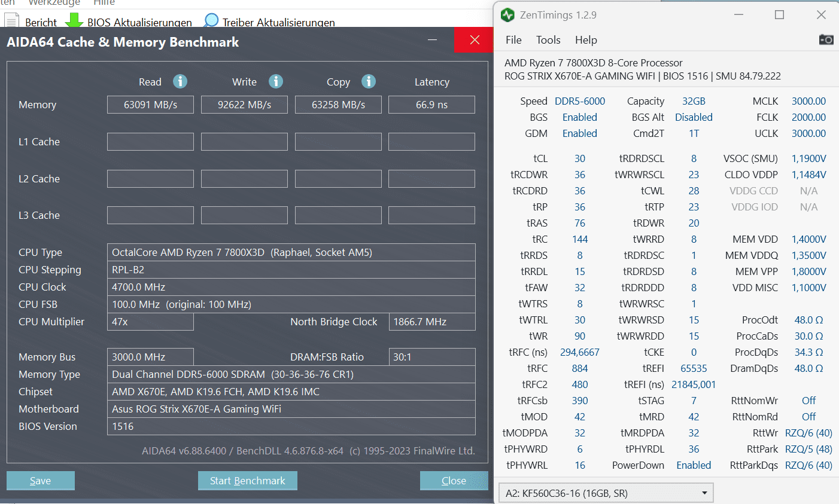839x504 pixels.
Task: Click the tRAS value 76
Action: pos(580,223)
